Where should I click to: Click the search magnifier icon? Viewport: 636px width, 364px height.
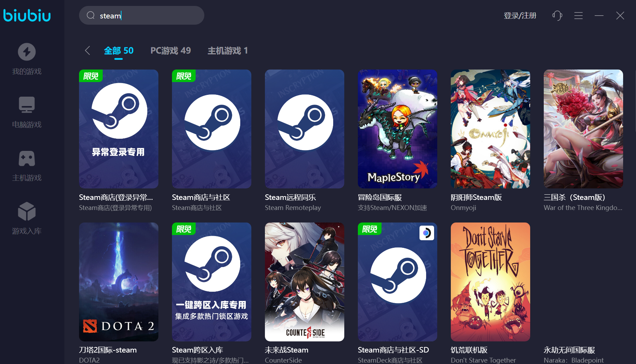pos(91,15)
